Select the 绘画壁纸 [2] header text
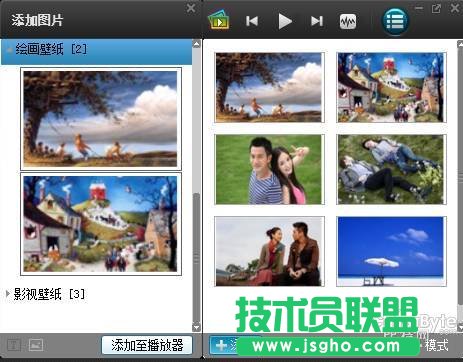The height and width of the screenshot is (362, 463). coord(51,50)
